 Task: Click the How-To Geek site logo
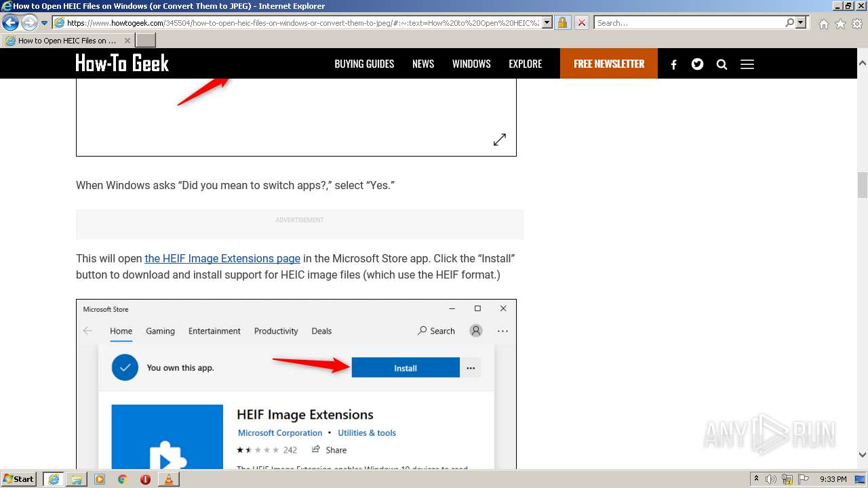(x=122, y=63)
